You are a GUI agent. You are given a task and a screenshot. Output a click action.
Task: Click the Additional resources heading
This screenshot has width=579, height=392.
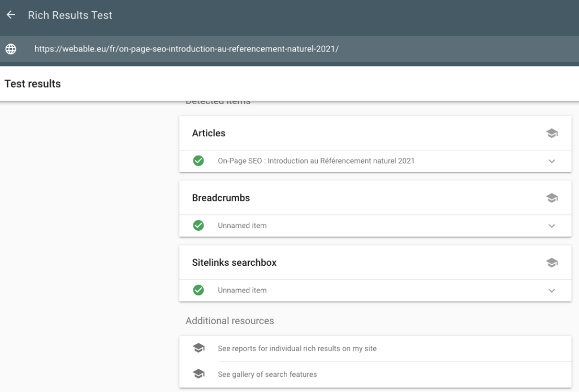coord(230,321)
